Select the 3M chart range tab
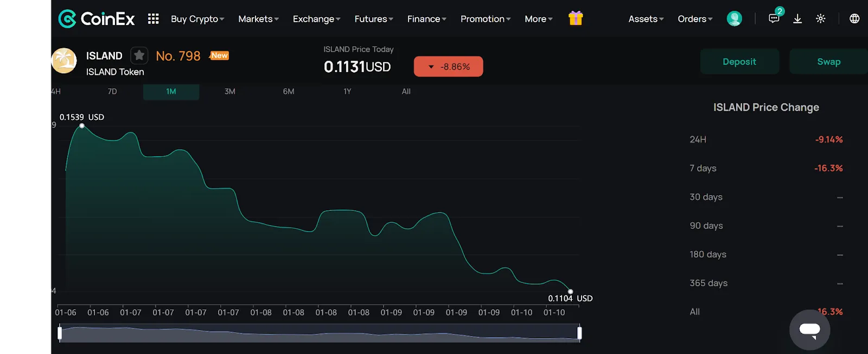 (230, 92)
